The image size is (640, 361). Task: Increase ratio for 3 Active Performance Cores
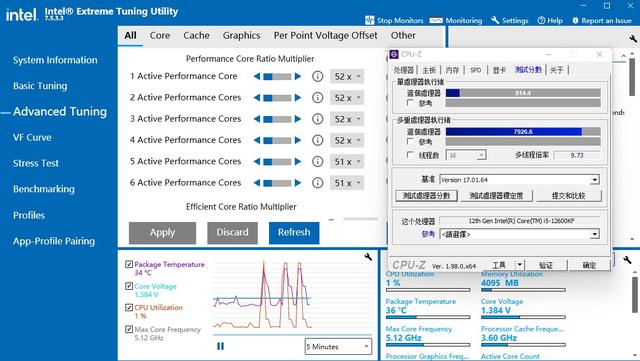[x=298, y=119]
